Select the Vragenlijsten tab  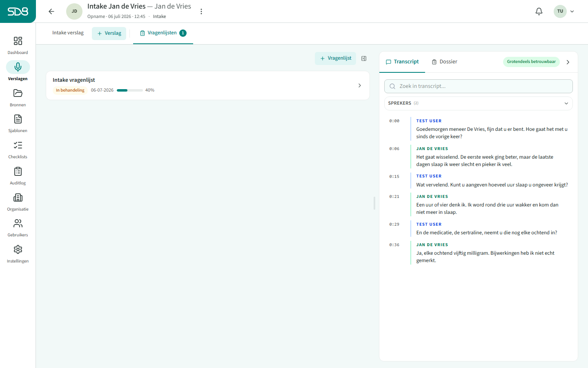[163, 33]
